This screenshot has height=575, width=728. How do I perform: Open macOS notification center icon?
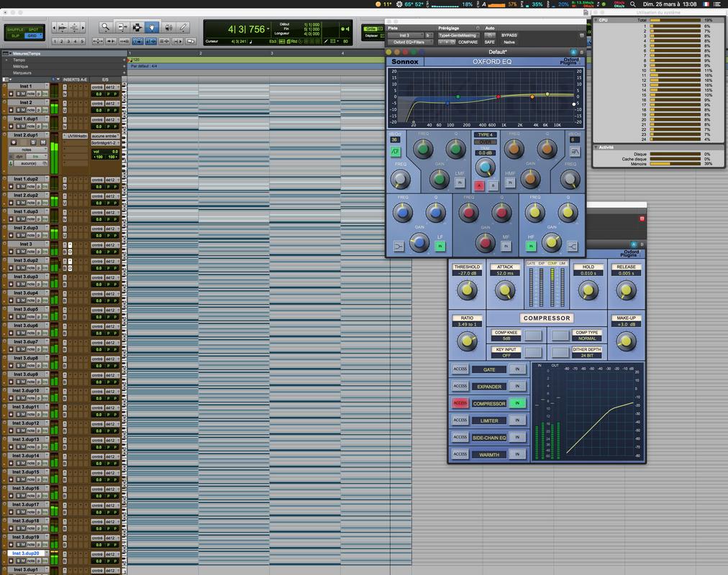(x=717, y=4)
